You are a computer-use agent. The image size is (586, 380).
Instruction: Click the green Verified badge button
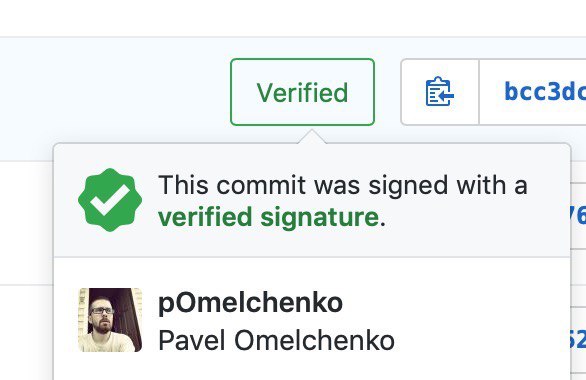point(302,92)
